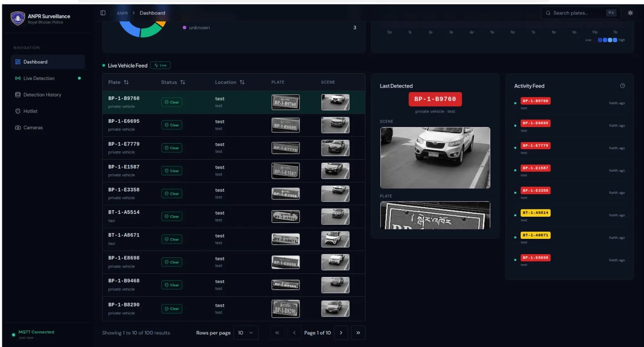The height and width of the screenshot is (347, 644).
Task: Open plate thumbnail for BP-1-E6695 row
Action: click(x=286, y=125)
